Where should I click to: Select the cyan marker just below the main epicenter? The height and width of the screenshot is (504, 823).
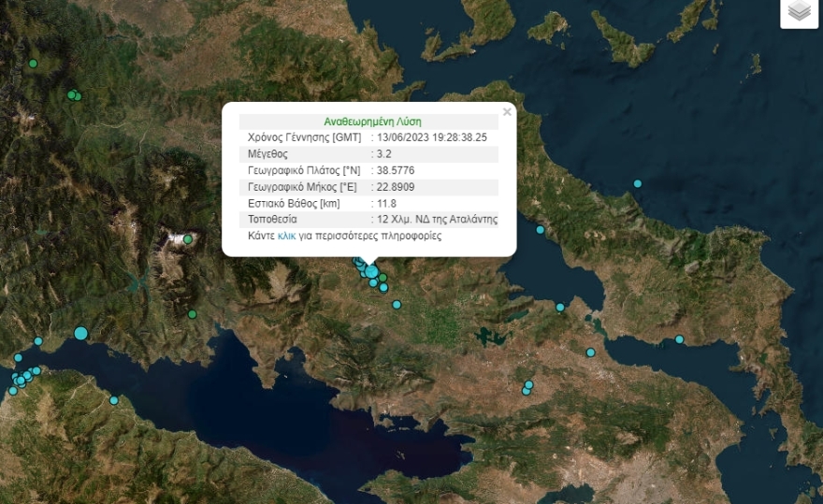coord(373,282)
